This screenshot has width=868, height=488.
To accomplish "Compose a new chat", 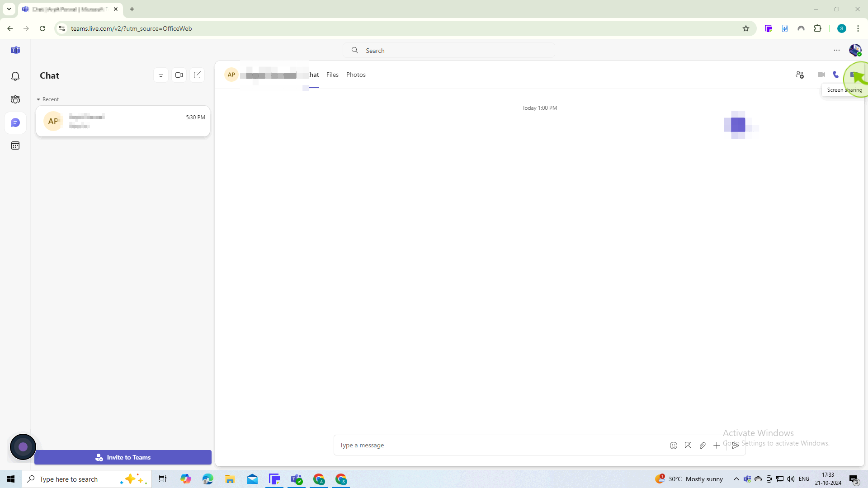I will pyautogui.click(x=197, y=75).
